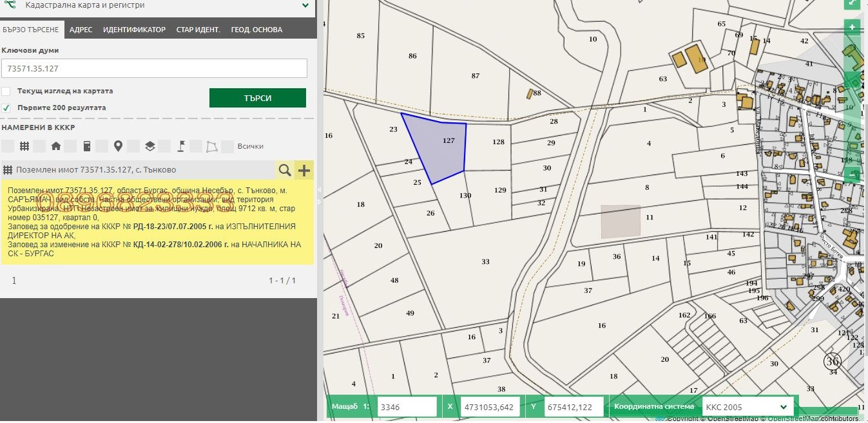Click the house buildings filter icon
The image size is (868, 423).
point(56,146)
